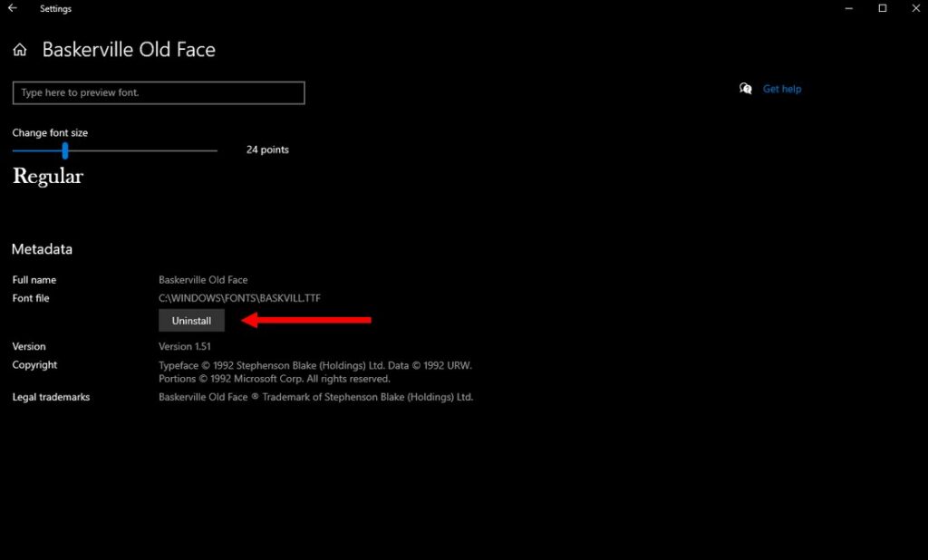928x560 pixels.
Task: Click the 24 points size label
Action: tap(266, 150)
